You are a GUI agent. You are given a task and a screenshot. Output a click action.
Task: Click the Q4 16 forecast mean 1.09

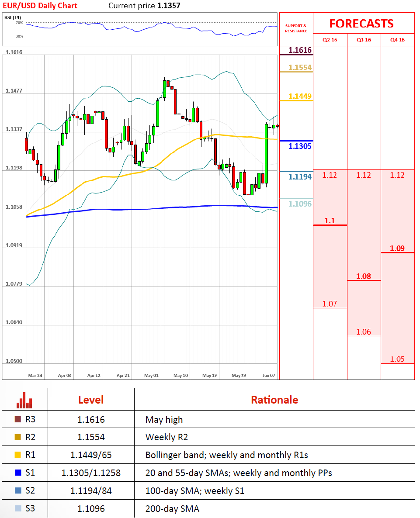pyautogui.click(x=397, y=249)
